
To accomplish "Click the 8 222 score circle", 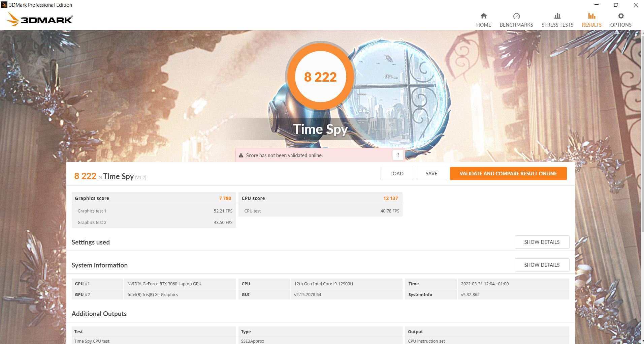I will [320, 77].
